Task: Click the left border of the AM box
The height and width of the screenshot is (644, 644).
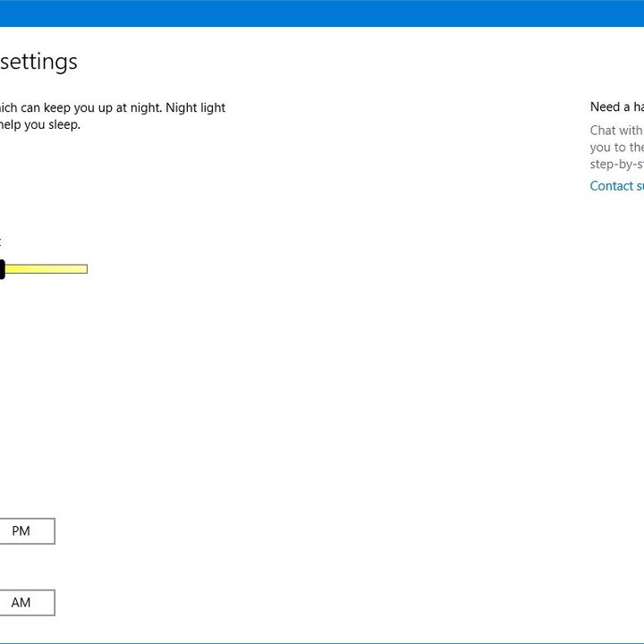Action: 1,603
